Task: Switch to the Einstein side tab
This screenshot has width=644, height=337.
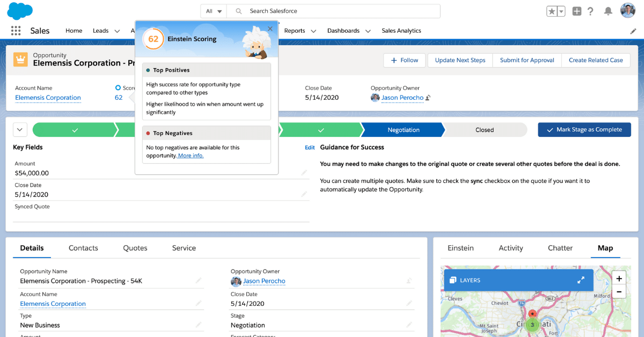Action: 460,248
